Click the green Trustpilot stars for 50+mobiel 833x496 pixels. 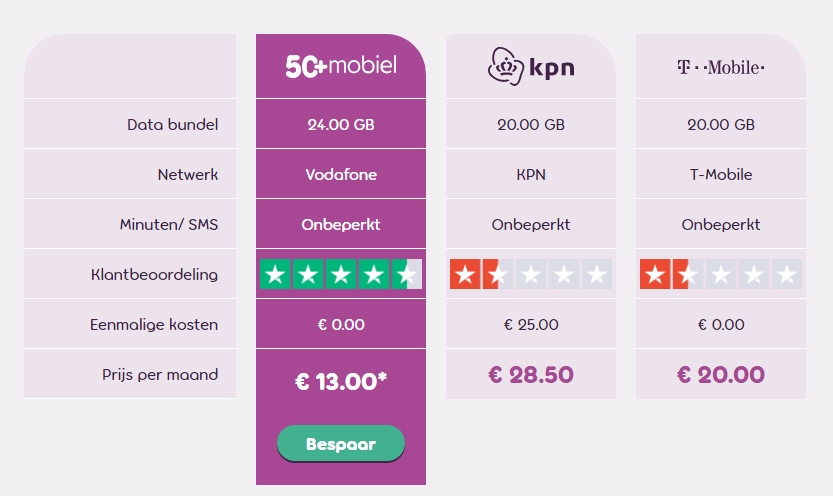tap(341, 274)
